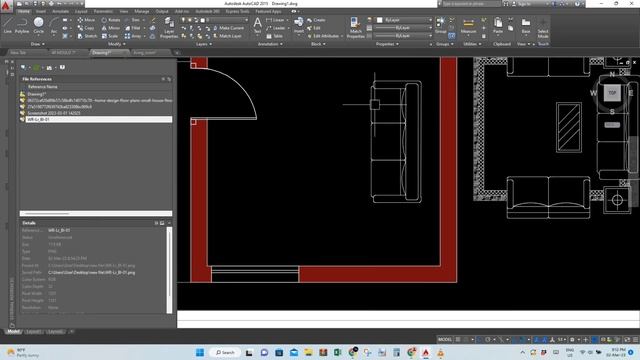Open the Annotate ribbon tab
Viewport: 640px width, 360px height.
(60, 11)
